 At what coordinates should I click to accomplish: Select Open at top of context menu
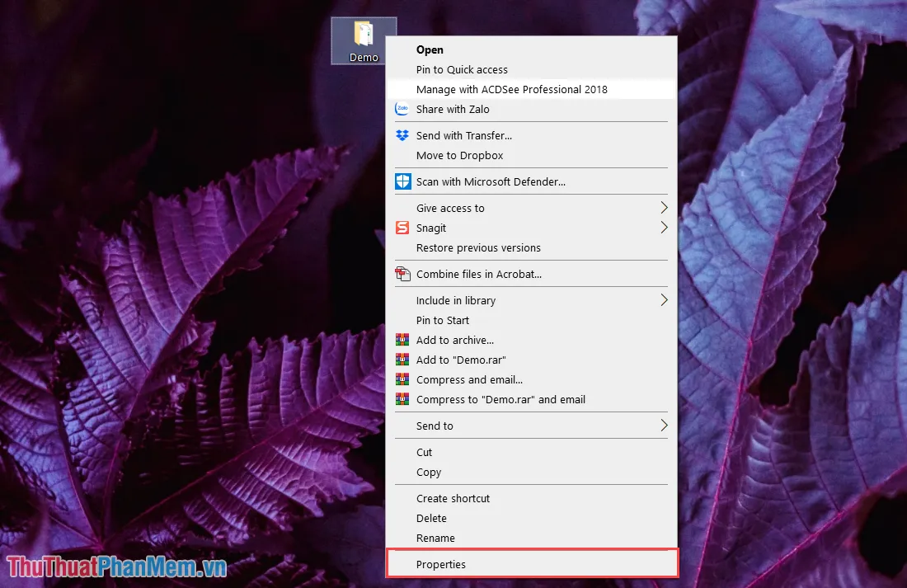coord(430,49)
